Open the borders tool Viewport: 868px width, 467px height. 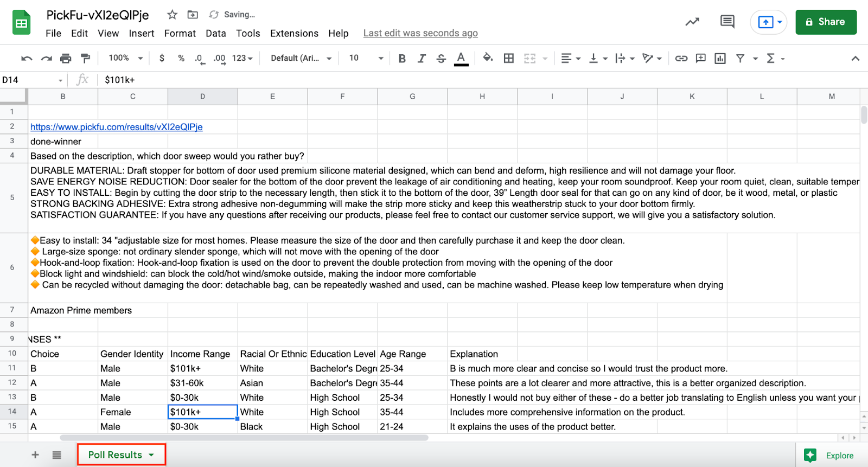click(508, 58)
